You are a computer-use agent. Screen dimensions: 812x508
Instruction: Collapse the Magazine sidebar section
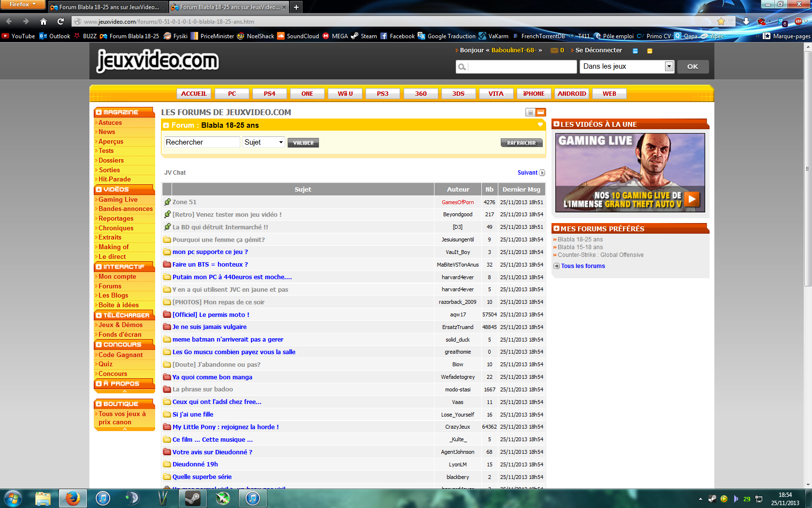click(x=99, y=112)
